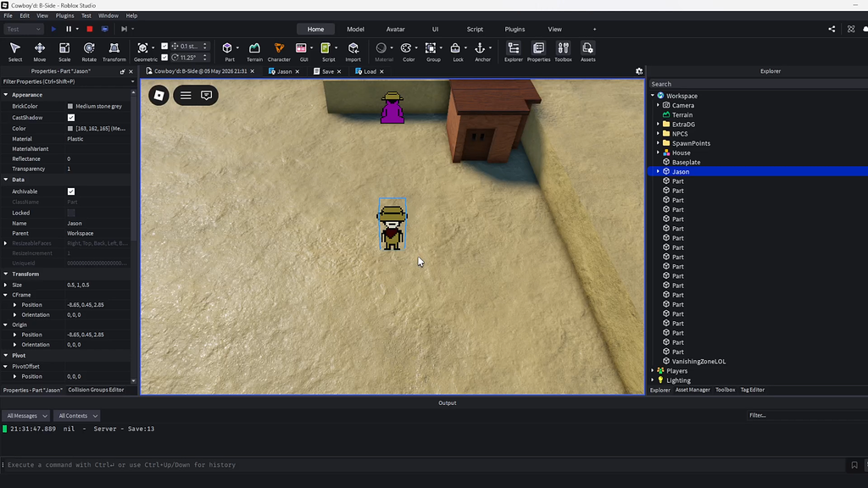Open the Save script tab

point(328,71)
